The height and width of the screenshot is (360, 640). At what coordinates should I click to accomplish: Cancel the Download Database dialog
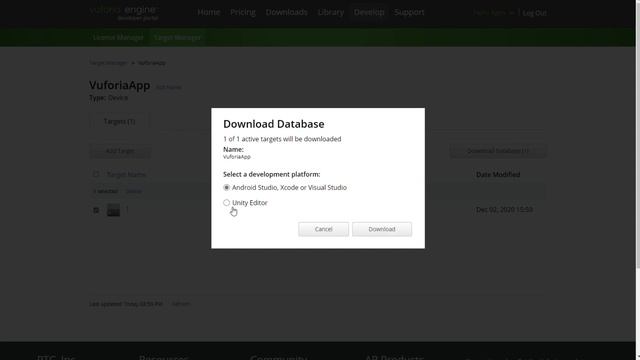323,229
